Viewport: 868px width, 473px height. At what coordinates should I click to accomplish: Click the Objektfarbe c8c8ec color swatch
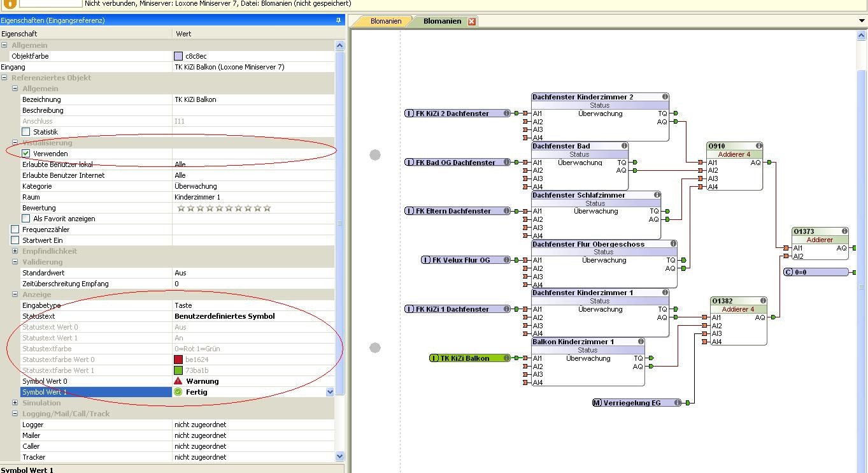pos(178,56)
